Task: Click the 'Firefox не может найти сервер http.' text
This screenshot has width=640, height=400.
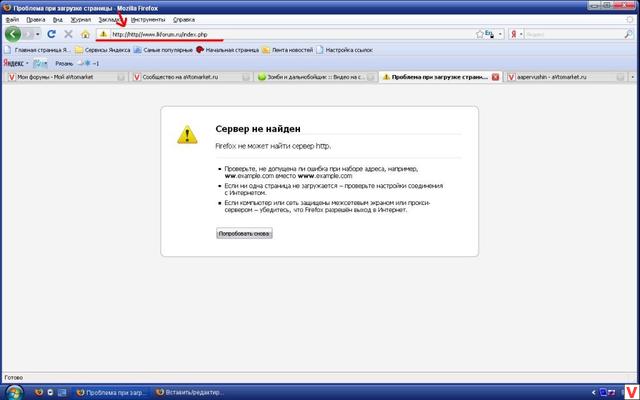Action: pos(273,146)
